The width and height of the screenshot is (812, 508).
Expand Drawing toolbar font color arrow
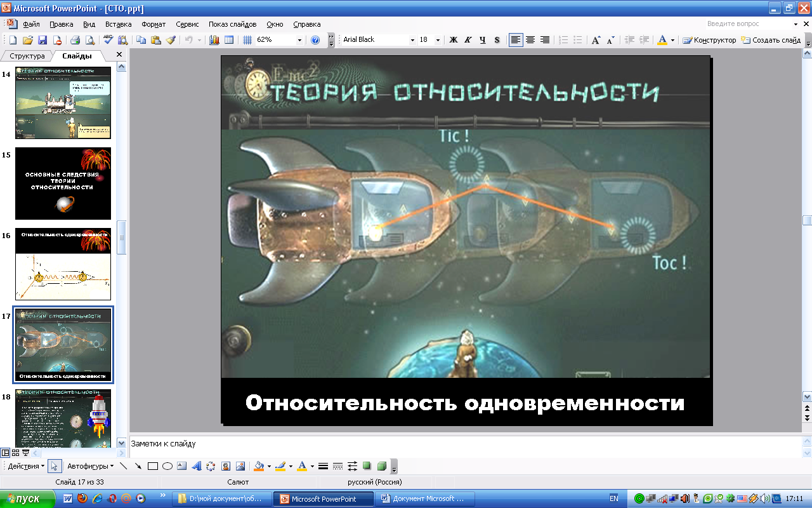(x=312, y=466)
